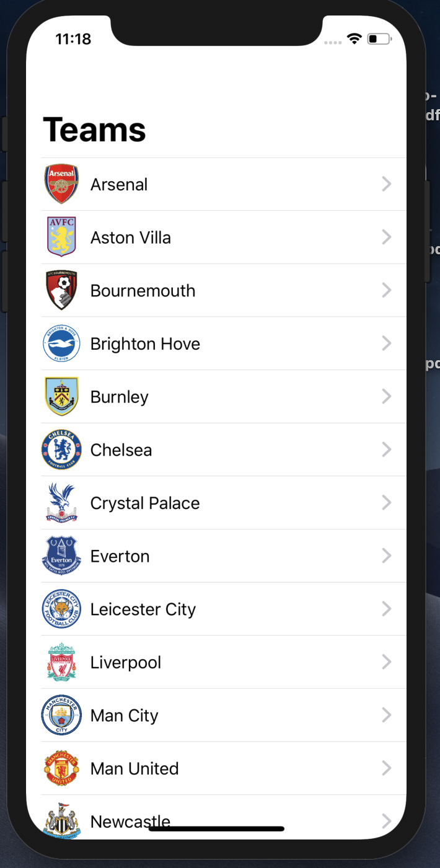This screenshot has height=868, width=440.
Task: Click the Bournemouth club badge
Action: pyautogui.click(x=61, y=290)
